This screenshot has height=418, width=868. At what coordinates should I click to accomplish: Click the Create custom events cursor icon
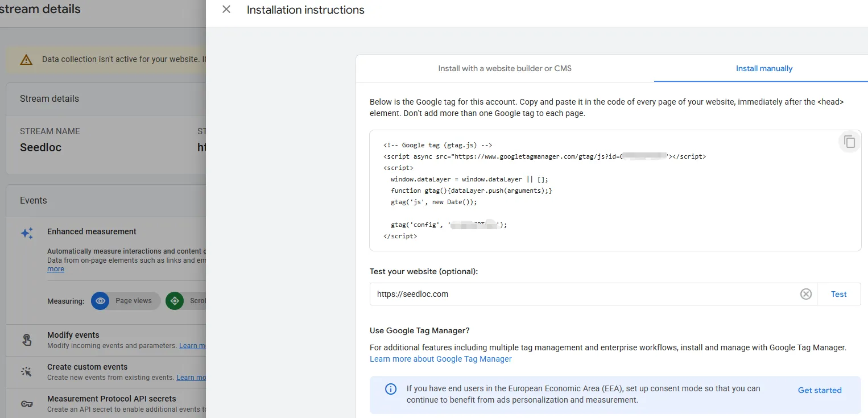tap(27, 372)
